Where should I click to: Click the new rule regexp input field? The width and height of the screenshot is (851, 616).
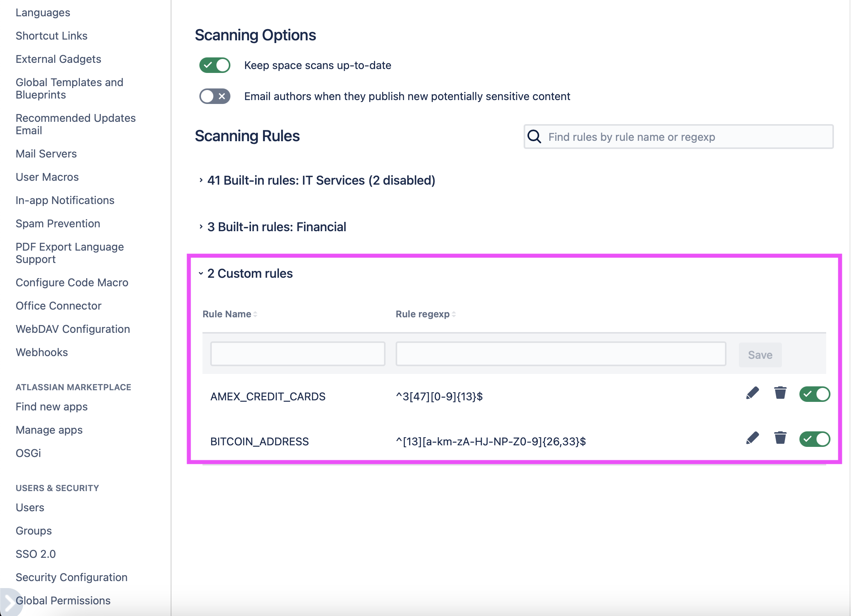(x=560, y=354)
